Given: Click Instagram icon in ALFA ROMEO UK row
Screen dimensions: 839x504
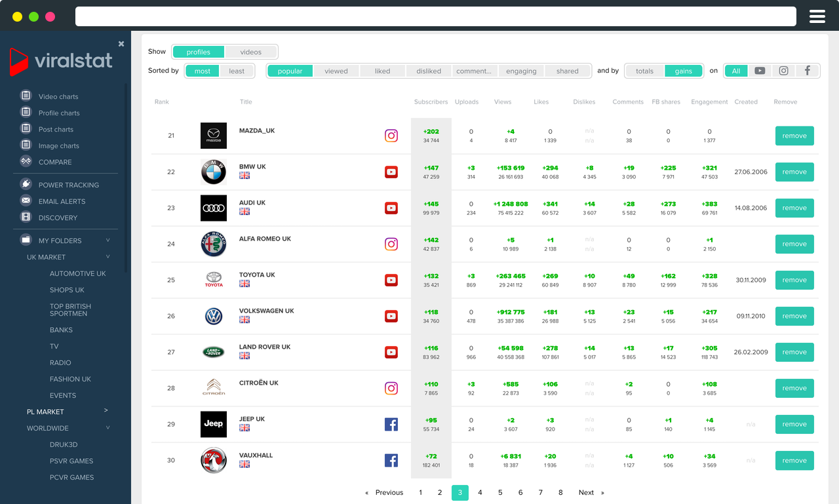Looking at the screenshot, I should click(x=391, y=244).
